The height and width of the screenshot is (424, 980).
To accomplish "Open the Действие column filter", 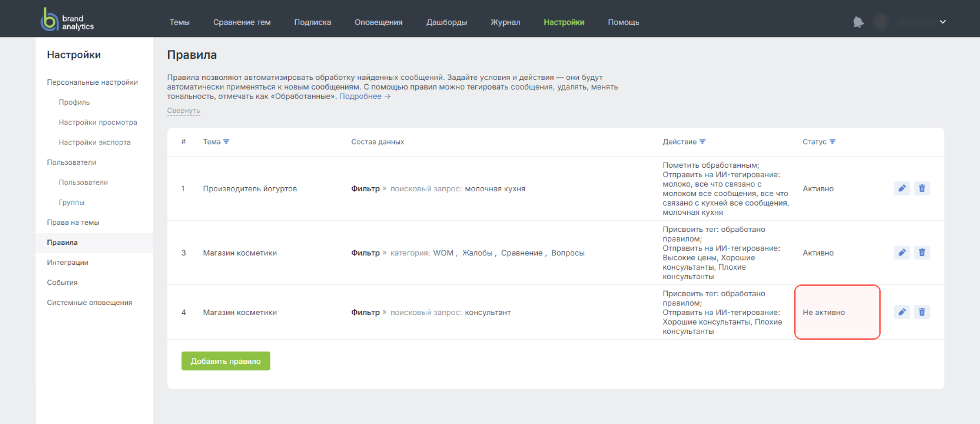I will [702, 141].
